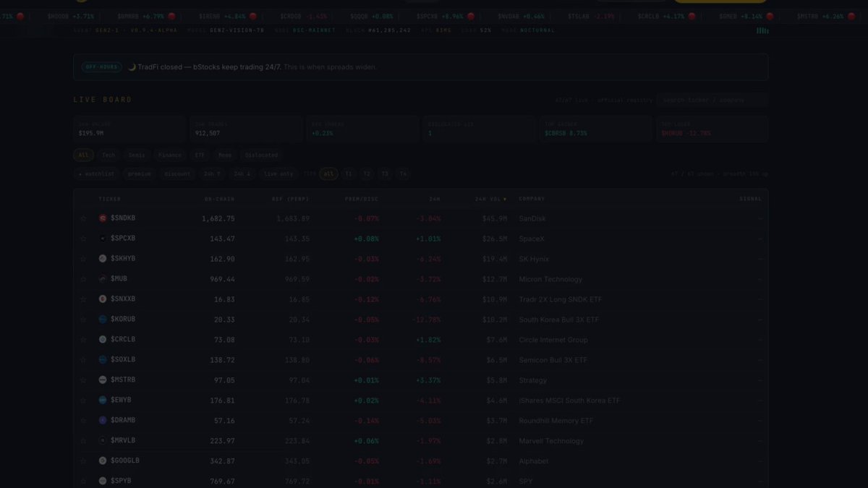Screen dimensions: 868x488
Task: Select the All category tab
Action: (x=83, y=155)
